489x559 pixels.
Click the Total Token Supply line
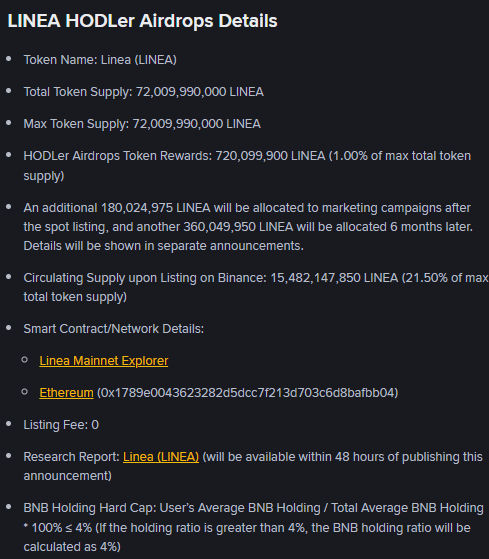[x=143, y=92]
